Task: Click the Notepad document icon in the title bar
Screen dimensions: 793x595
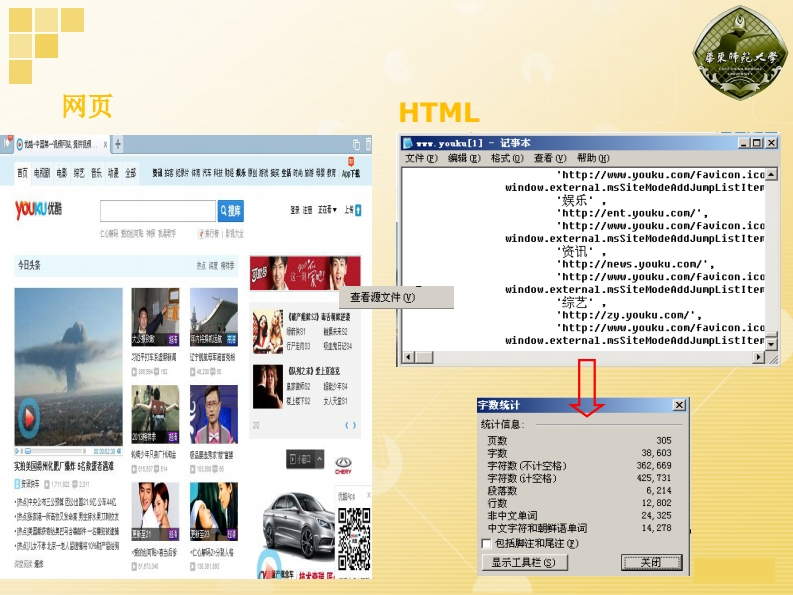Action: coord(407,142)
